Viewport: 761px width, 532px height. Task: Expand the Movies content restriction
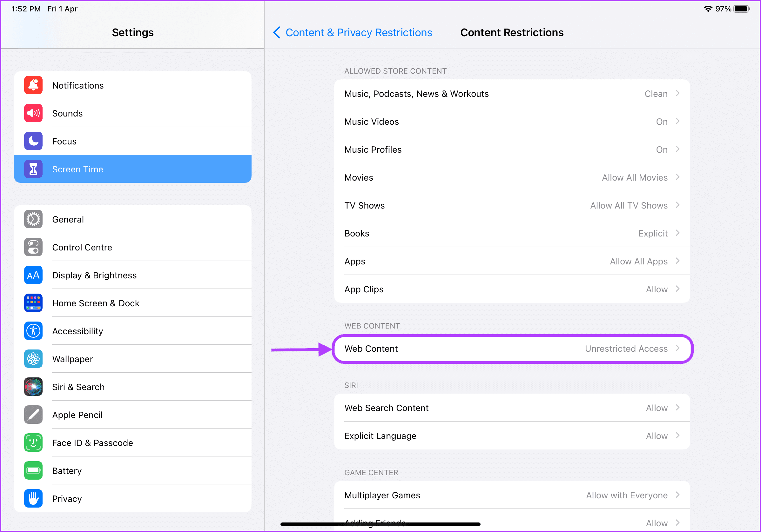[511, 177]
